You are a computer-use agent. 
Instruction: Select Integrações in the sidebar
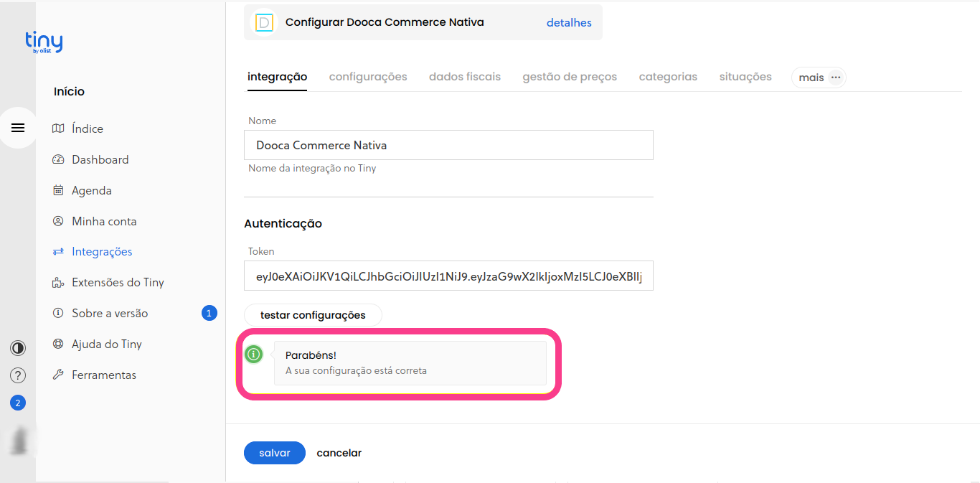click(x=102, y=252)
